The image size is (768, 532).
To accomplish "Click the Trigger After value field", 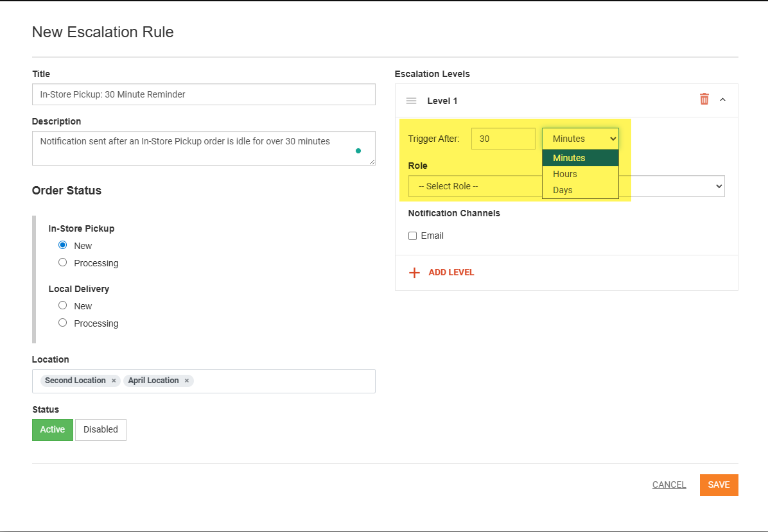I will 503,139.
